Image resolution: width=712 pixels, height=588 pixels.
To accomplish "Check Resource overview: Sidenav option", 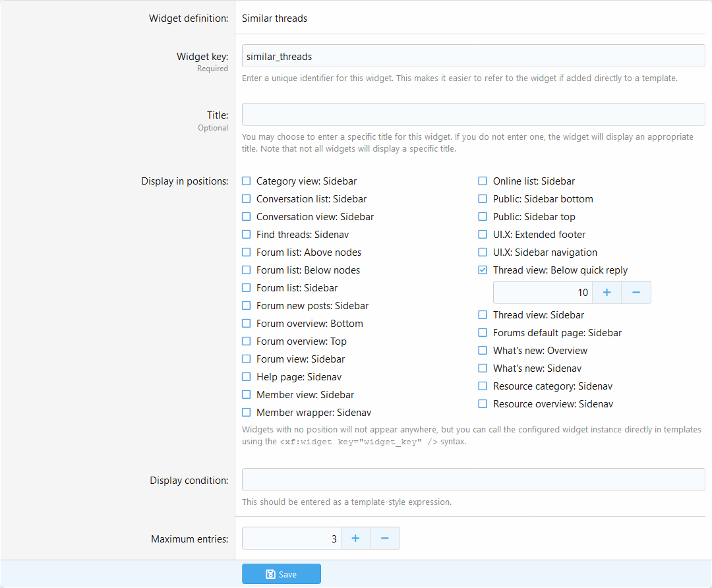I will pos(483,404).
